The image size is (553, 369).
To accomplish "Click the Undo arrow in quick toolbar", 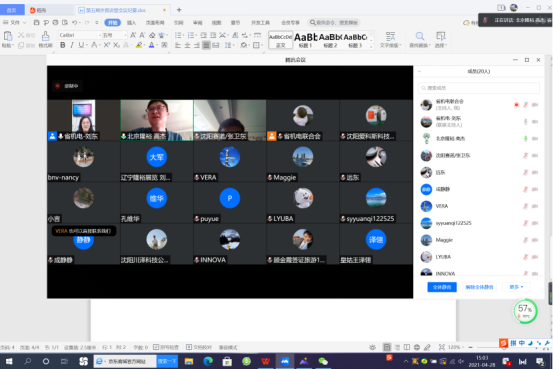I will tap(74, 23).
